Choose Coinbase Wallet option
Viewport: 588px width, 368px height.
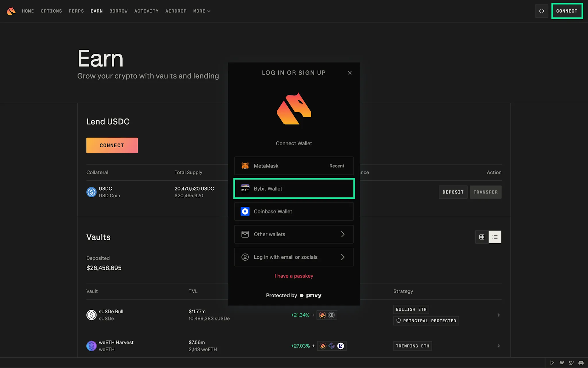[x=294, y=212]
